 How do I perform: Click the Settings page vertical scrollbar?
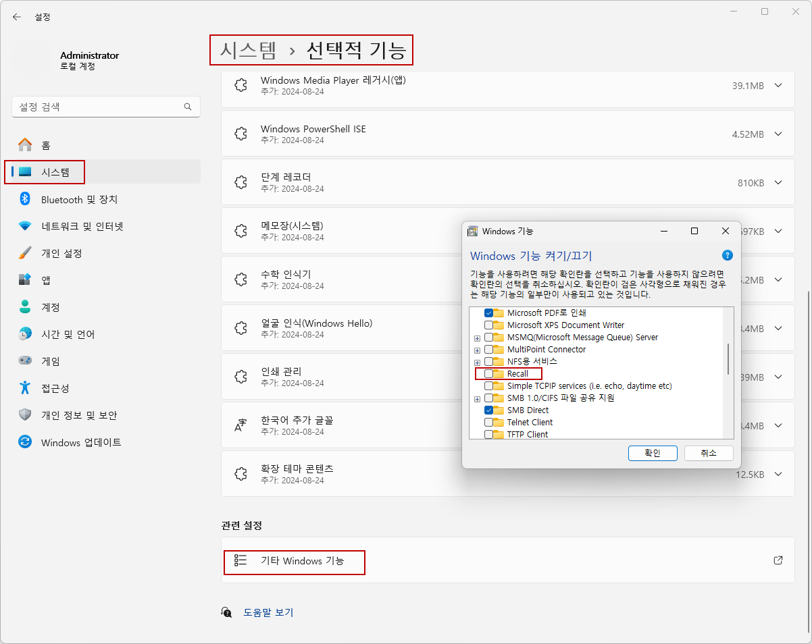[x=807, y=460]
